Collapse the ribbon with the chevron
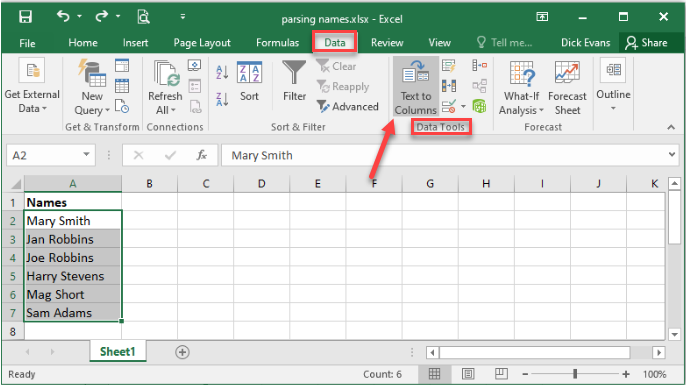Screen dimensions: 686x385 [x=671, y=127]
